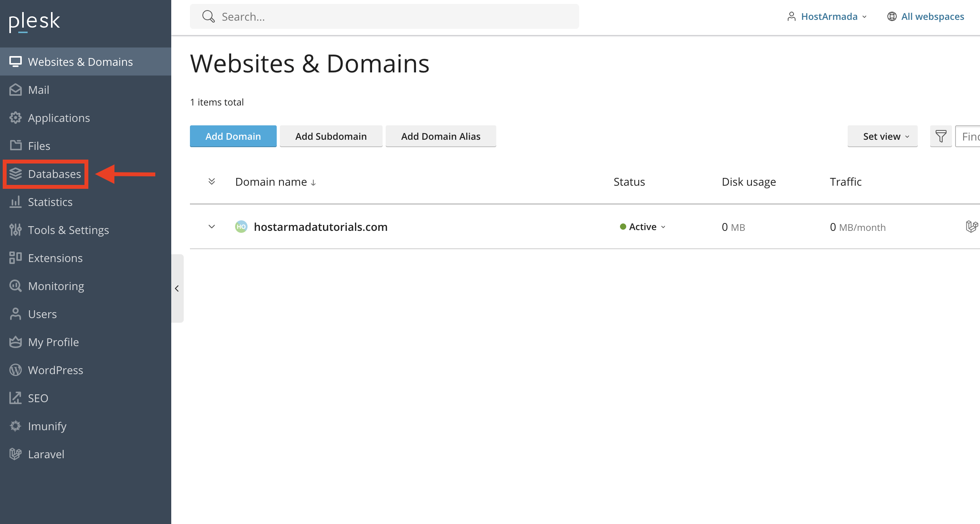
Task: Open the Monitoring section icon
Action: pos(16,286)
